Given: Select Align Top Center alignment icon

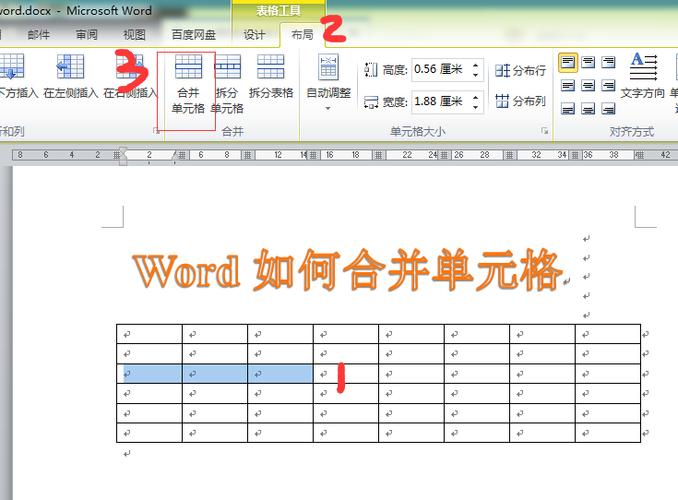Looking at the screenshot, I should click(588, 62).
